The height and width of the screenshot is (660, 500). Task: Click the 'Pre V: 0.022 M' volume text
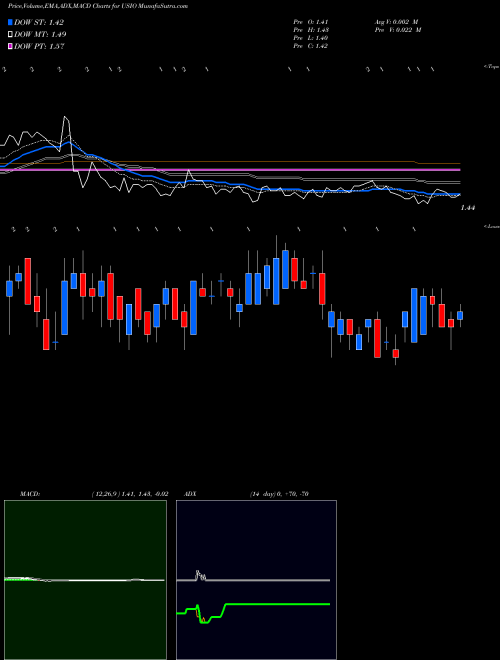coord(397,30)
